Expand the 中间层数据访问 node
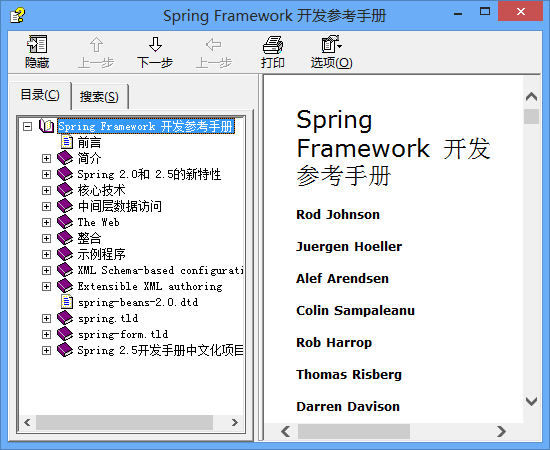Viewport: 550px width, 450px height. (x=46, y=206)
